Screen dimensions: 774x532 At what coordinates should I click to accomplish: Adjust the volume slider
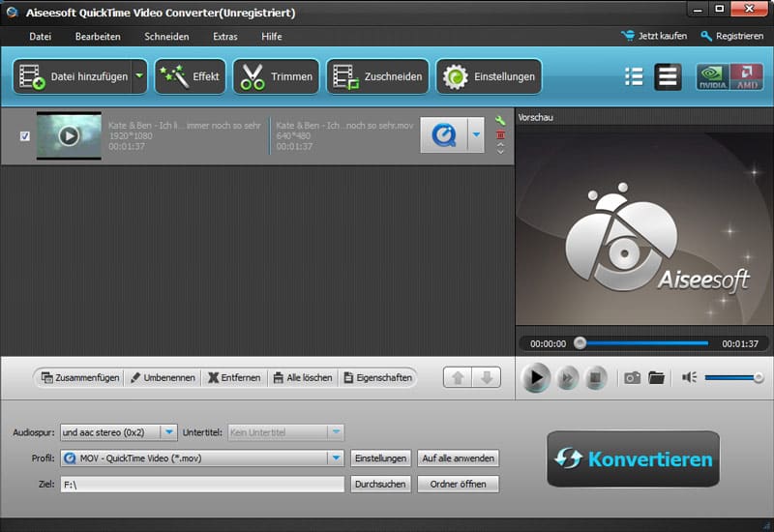tap(734, 377)
